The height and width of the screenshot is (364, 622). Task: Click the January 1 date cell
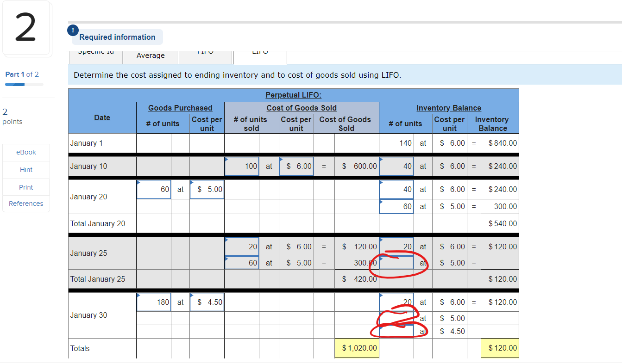point(102,143)
